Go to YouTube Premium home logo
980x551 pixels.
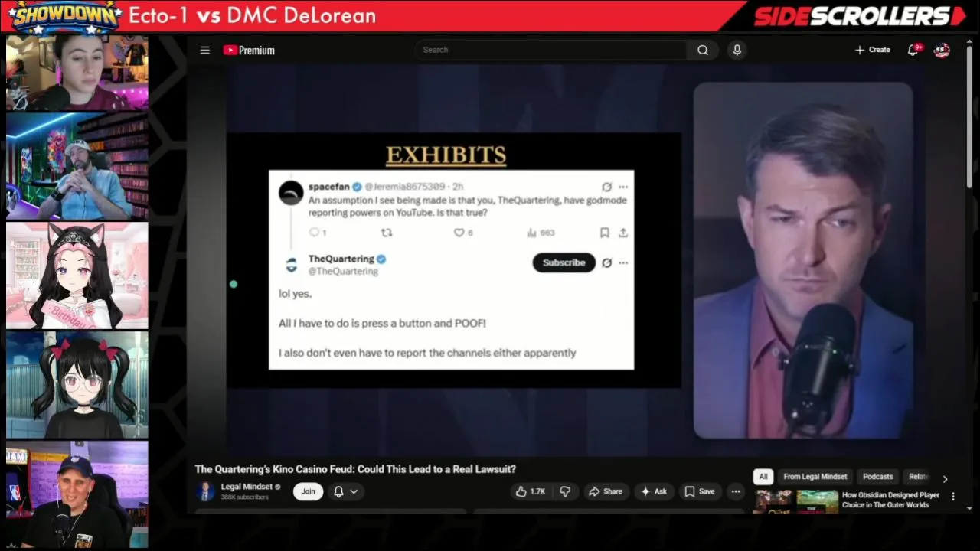249,50
